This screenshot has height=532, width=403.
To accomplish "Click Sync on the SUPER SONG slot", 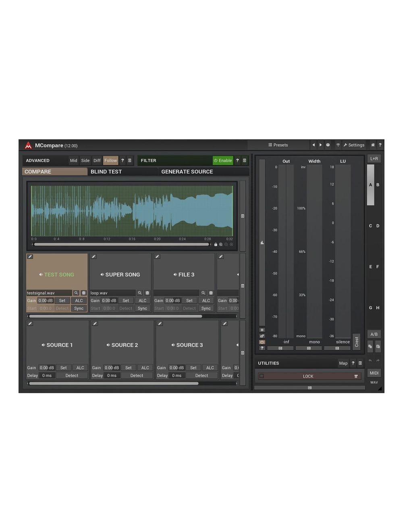I will click(x=142, y=308).
